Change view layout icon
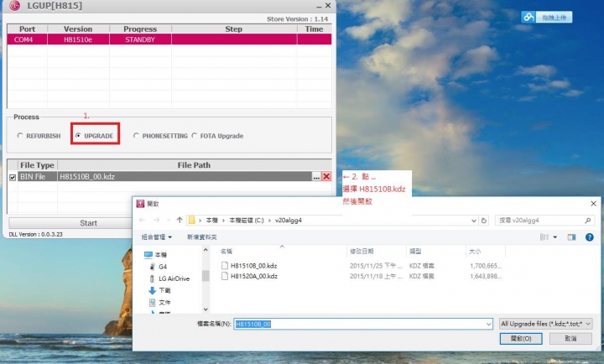Viewport: 604px width, 364px height. [x=544, y=237]
